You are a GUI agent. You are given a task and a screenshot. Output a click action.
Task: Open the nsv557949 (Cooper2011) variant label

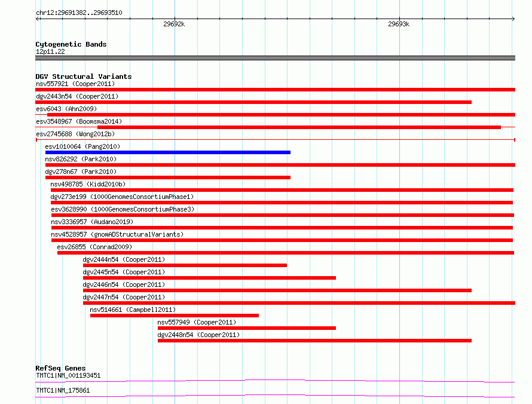pyautogui.click(x=197, y=322)
